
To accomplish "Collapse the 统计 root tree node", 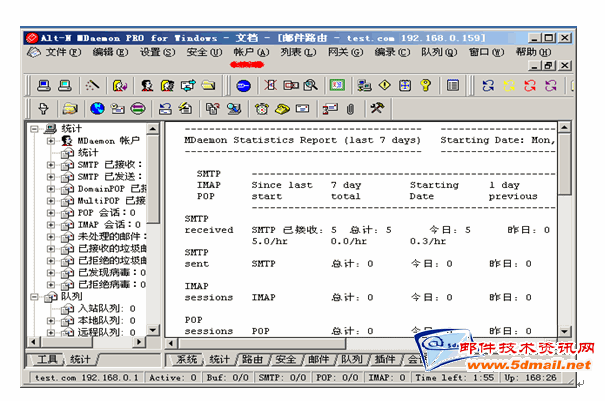I will [x=35, y=129].
